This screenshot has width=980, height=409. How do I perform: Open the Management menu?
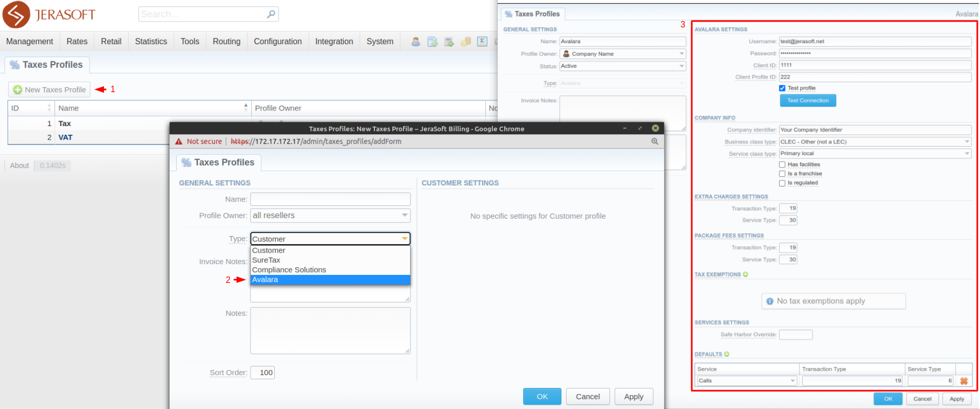30,41
